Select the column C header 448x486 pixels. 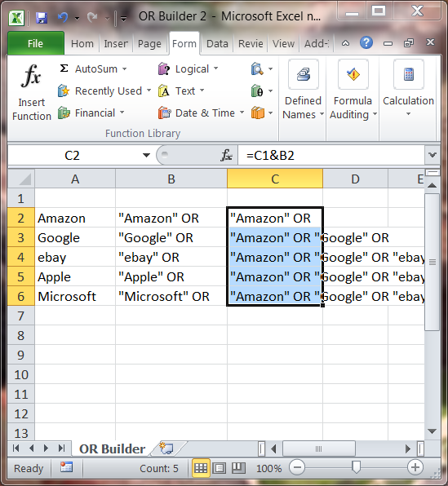(275, 179)
